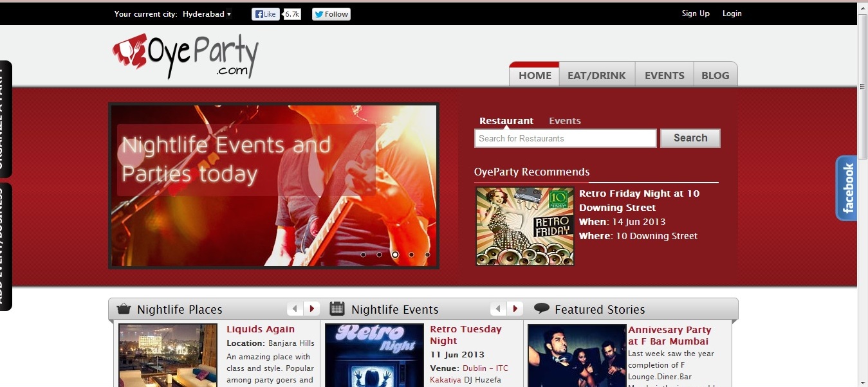Click the Search button
The image size is (868, 387).
pos(690,138)
